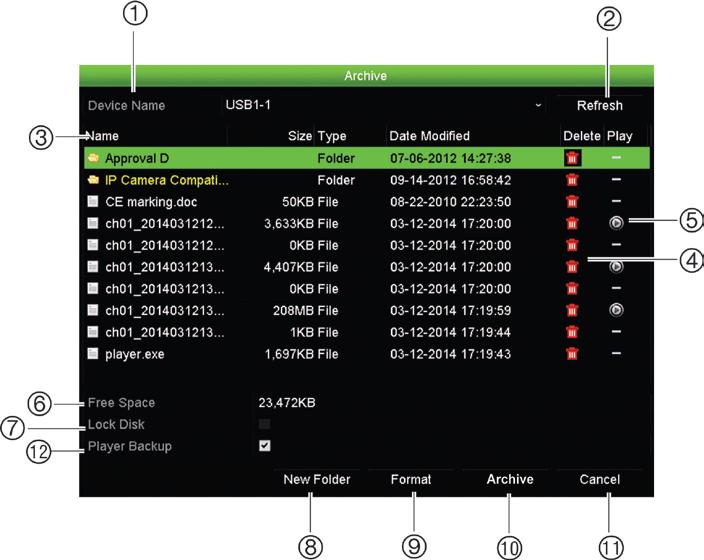Delete the 0KB ch01_2014031212 file via trash
Viewport: 704px width, 560px height.
572,245
